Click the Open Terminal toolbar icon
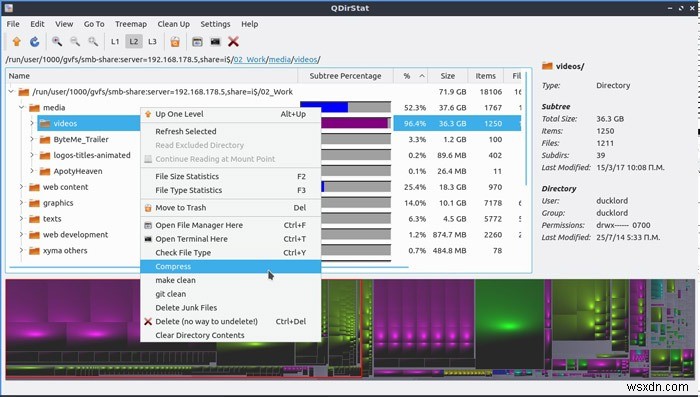Screen dimensions: 700x397 tap(215, 42)
